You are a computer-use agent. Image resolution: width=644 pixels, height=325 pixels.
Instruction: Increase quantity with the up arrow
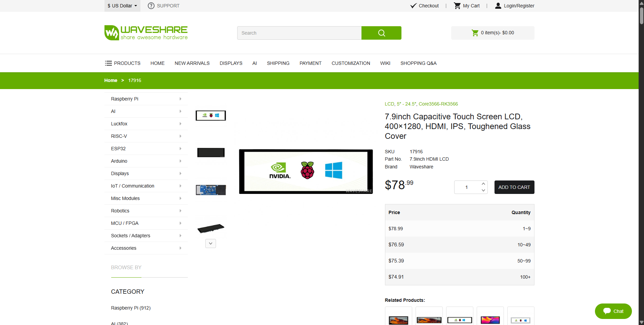pos(483,184)
